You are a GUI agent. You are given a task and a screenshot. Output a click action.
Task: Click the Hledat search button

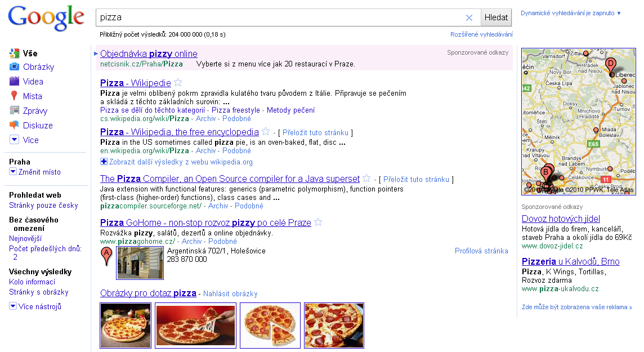pos(496,17)
